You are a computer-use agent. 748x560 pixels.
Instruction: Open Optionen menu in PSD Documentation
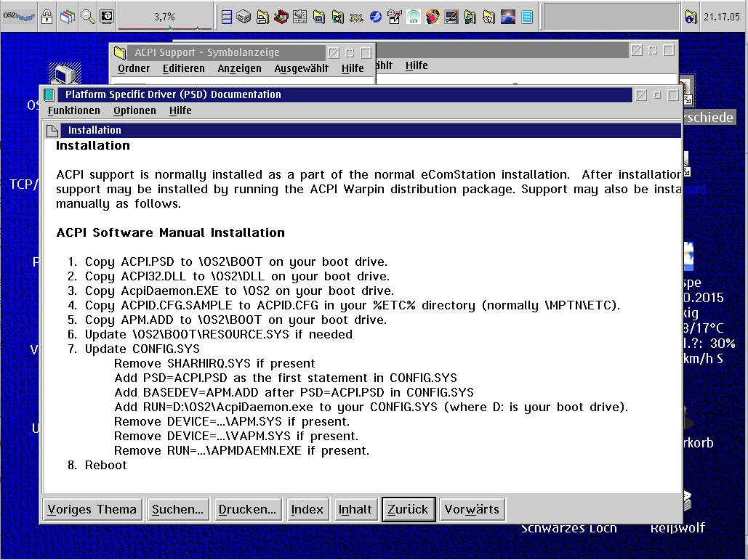coord(134,110)
